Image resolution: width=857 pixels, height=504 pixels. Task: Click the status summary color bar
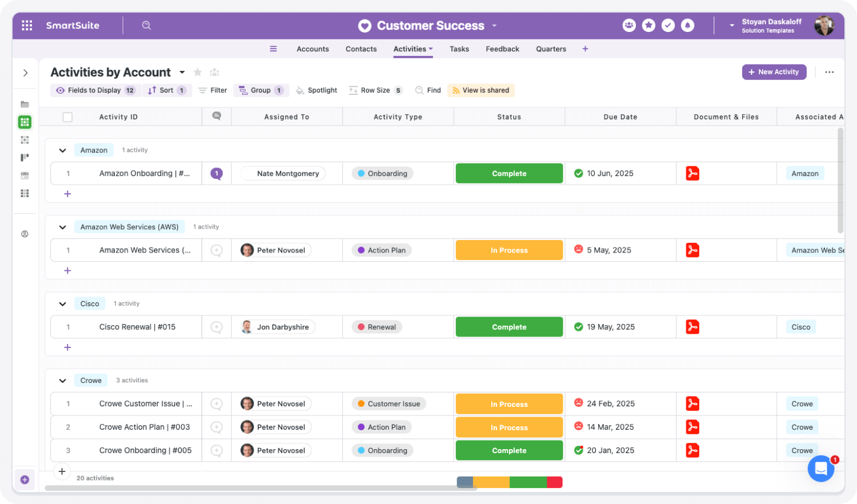pyautogui.click(x=510, y=482)
